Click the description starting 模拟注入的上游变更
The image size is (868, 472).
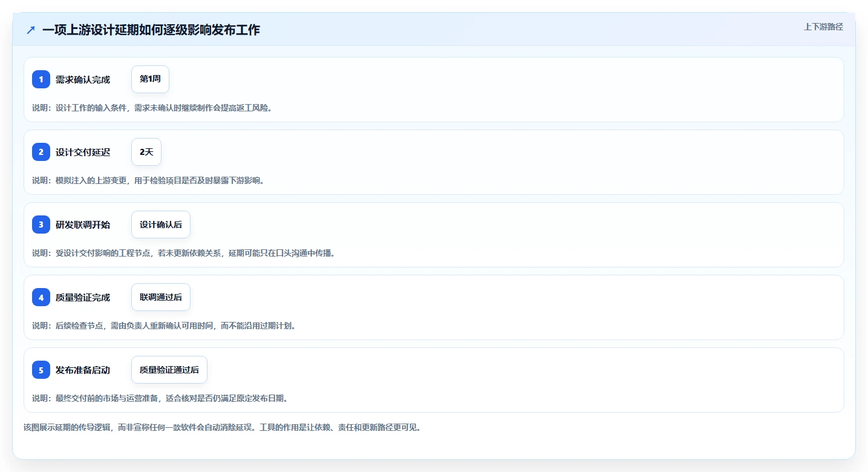148,180
